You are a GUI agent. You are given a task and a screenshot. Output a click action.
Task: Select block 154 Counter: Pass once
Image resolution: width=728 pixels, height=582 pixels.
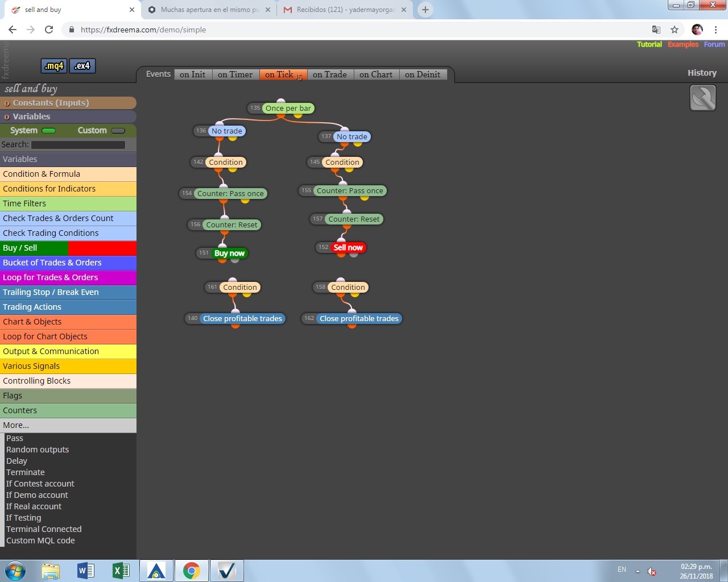tap(230, 194)
